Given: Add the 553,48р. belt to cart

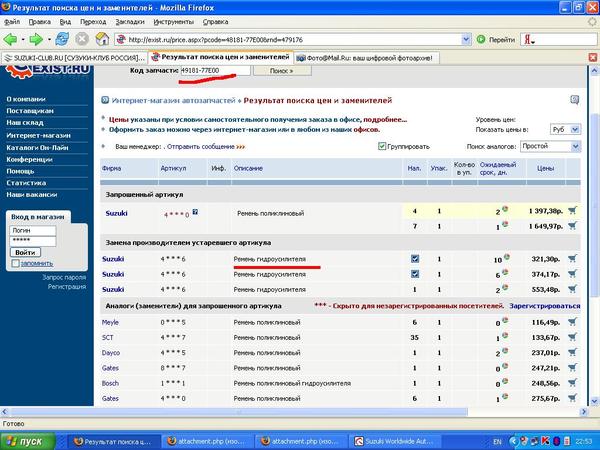Looking at the screenshot, I should [x=572, y=289].
